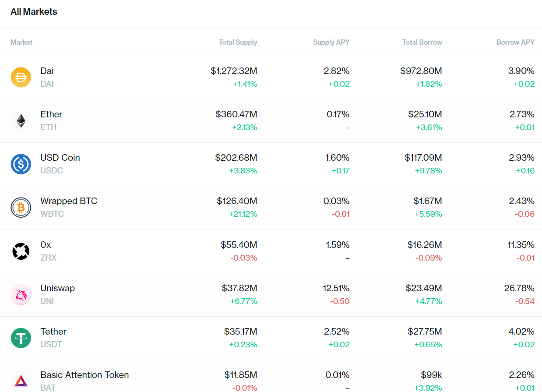
Task: Click Uniswap's 26.78% borrow APY
Action: pyautogui.click(x=519, y=288)
